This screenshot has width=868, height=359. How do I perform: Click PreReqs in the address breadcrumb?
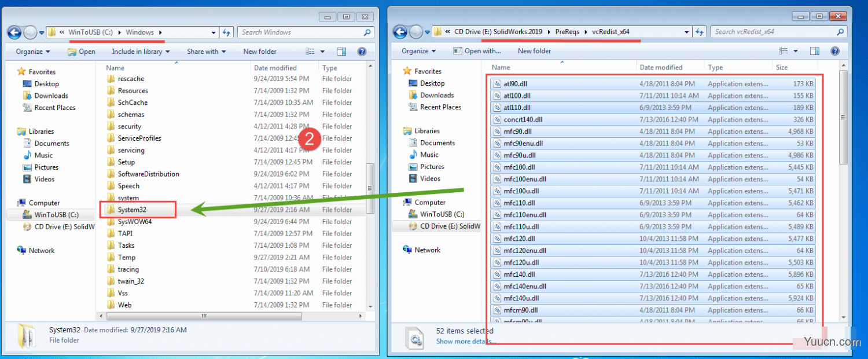pyautogui.click(x=567, y=32)
